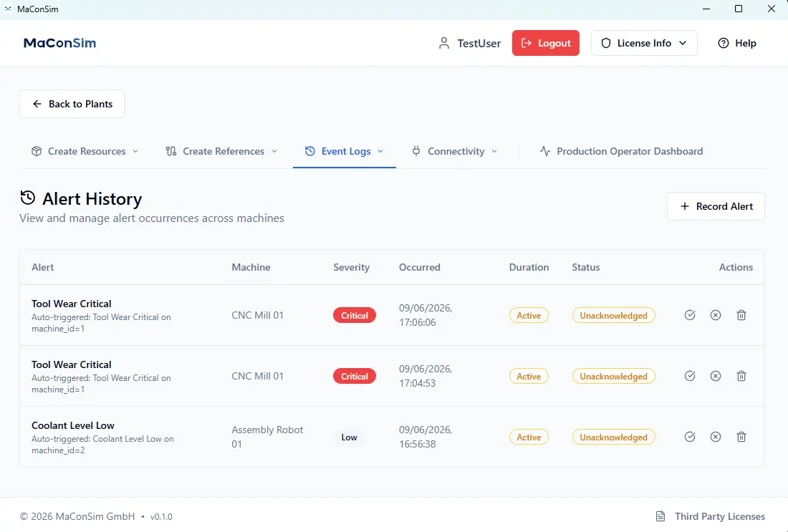Viewport: 788px width, 532px height.
Task: Resolve the 17:04:53 Tool Wear Critical alert
Action: [x=716, y=376]
